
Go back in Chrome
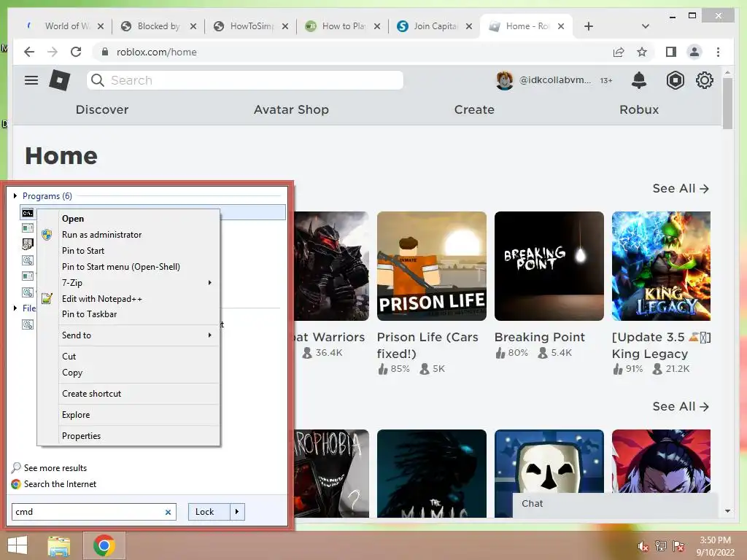click(x=29, y=52)
